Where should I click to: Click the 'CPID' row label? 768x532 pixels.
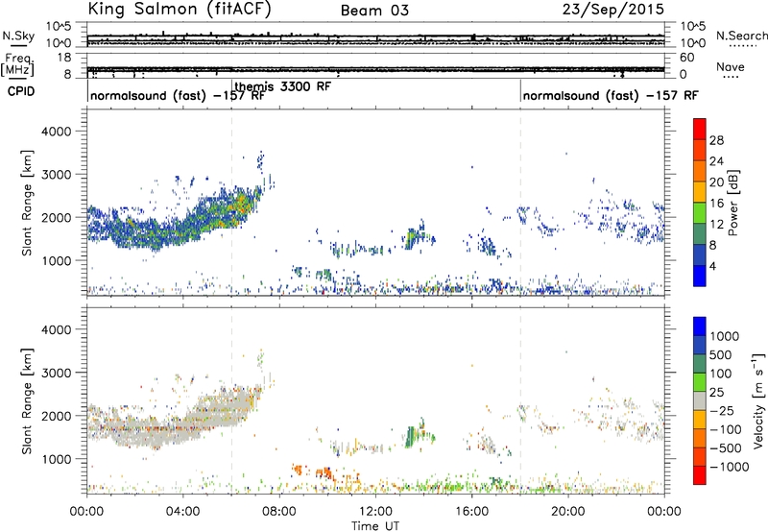(21, 91)
